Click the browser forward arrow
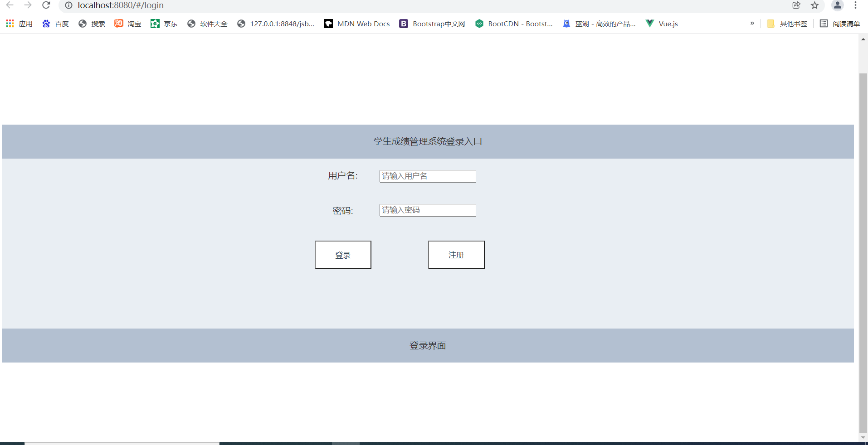The image size is (868, 445). click(x=28, y=5)
